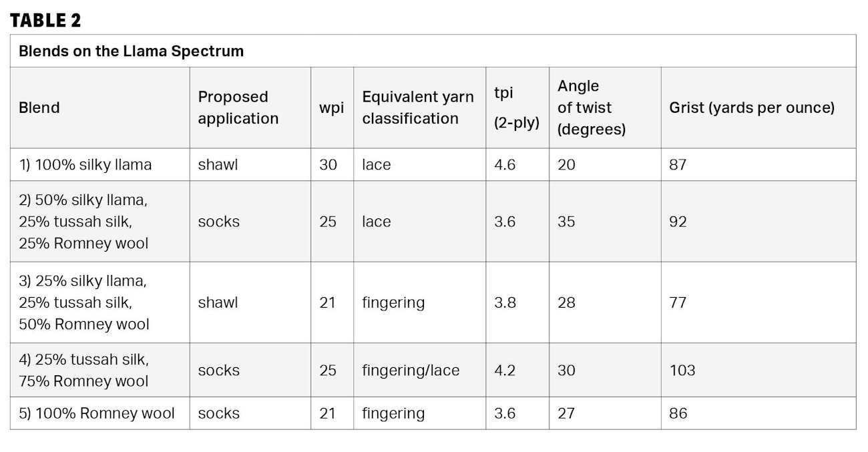This screenshot has width=868, height=452.
Task: Click the grist value 77
Action: [678, 302]
